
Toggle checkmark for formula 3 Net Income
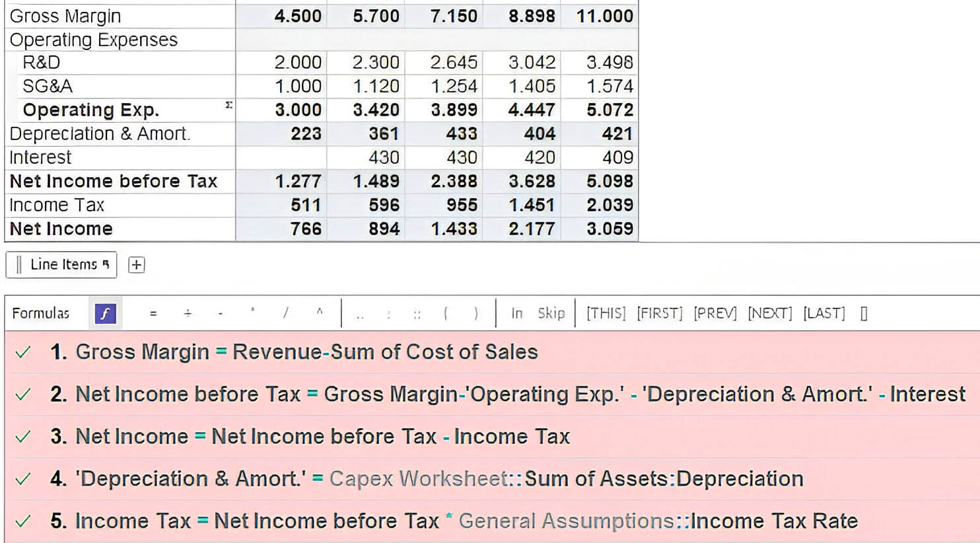pos(23,437)
